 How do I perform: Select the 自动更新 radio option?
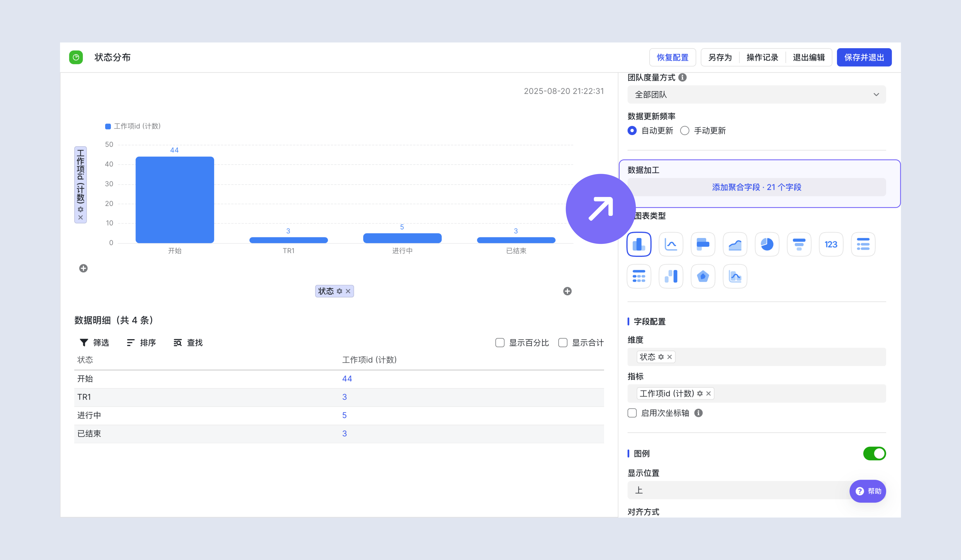tap(632, 131)
